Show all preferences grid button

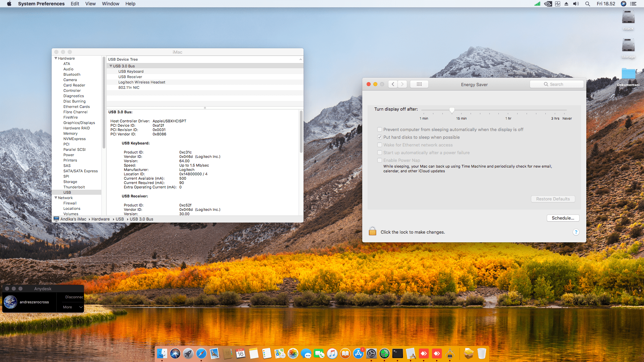pos(419,84)
